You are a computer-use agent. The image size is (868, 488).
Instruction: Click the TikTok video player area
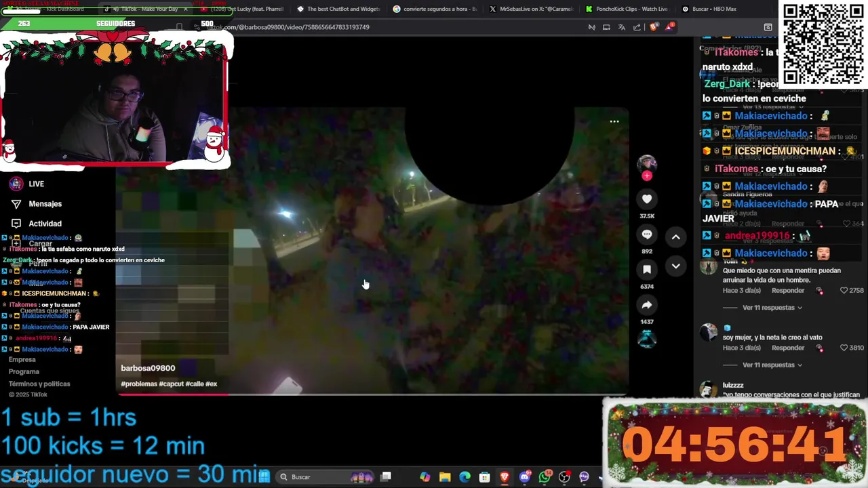pyautogui.click(x=373, y=251)
